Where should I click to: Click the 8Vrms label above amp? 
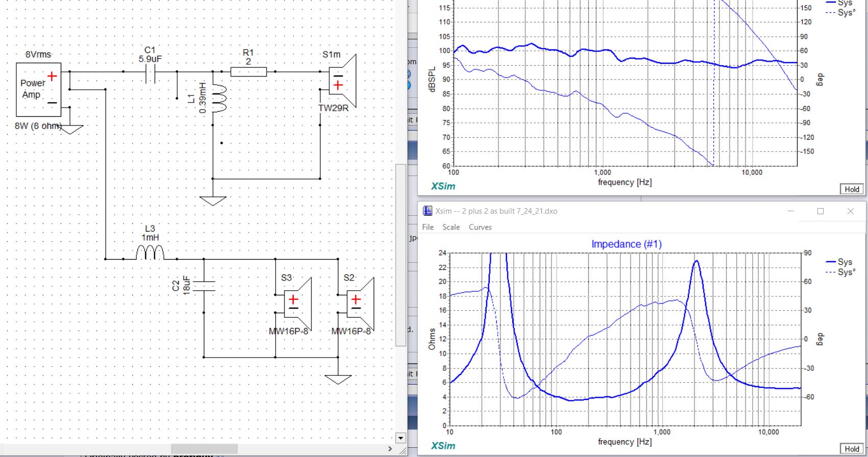[38, 55]
